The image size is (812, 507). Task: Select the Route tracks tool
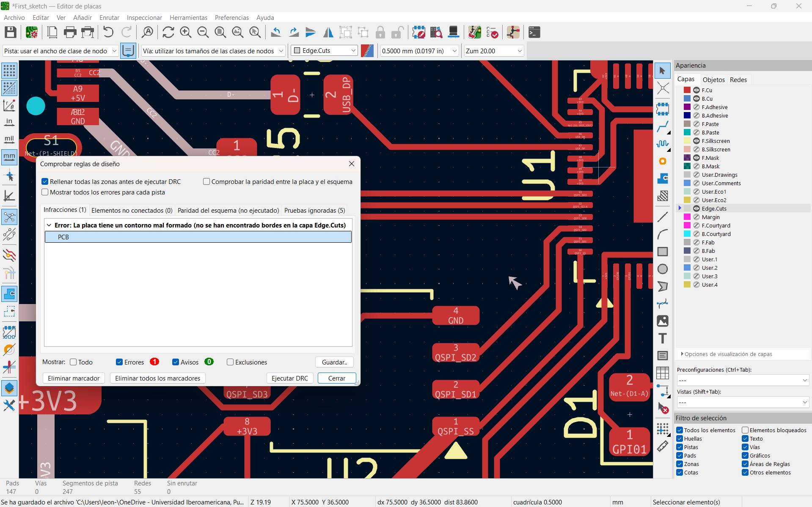pos(662,126)
